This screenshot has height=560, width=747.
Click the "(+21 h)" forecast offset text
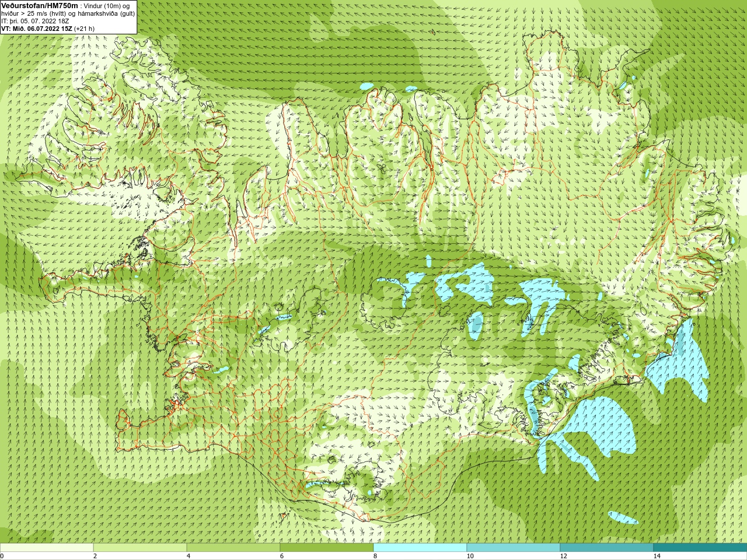tap(85, 29)
